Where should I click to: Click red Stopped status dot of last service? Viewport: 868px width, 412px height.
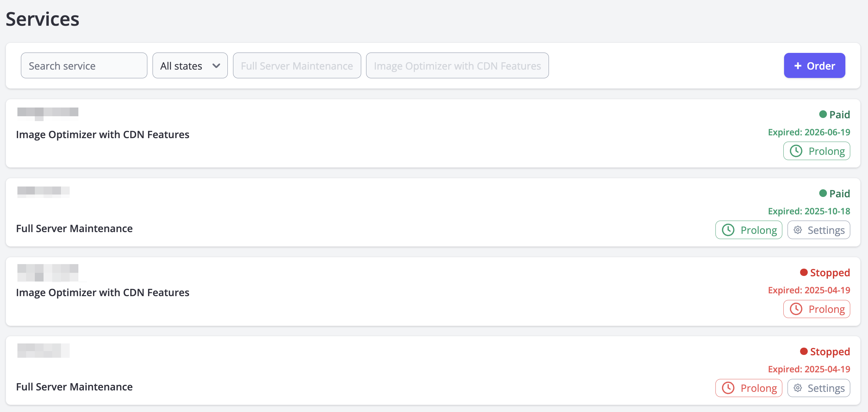[x=804, y=351]
